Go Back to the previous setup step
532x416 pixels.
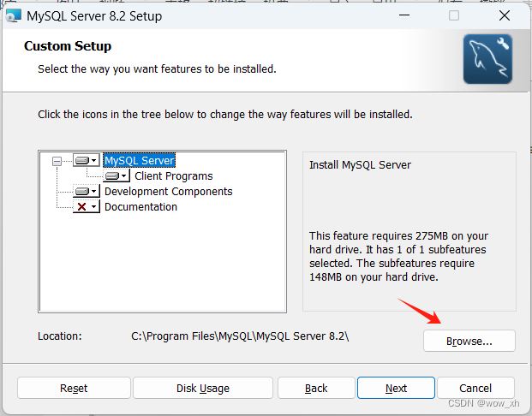pyautogui.click(x=316, y=388)
